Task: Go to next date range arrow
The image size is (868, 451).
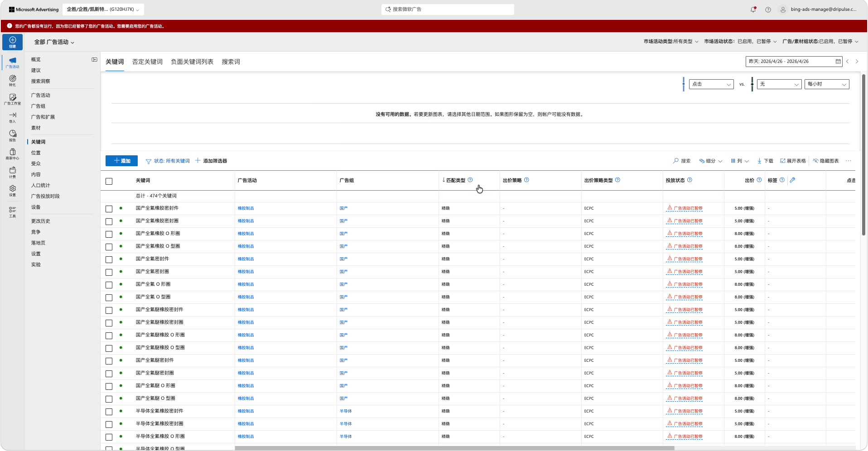Action: tap(857, 61)
